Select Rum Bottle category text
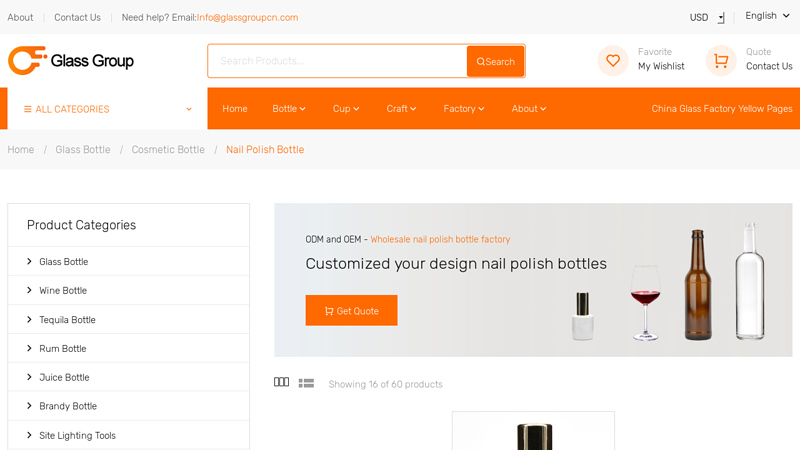 pyautogui.click(x=63, y=348)
